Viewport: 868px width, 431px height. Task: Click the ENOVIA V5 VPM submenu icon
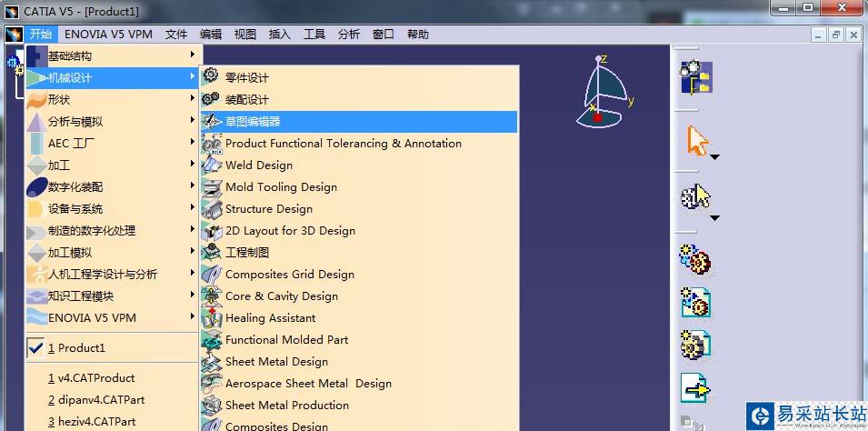click(36, 318)
